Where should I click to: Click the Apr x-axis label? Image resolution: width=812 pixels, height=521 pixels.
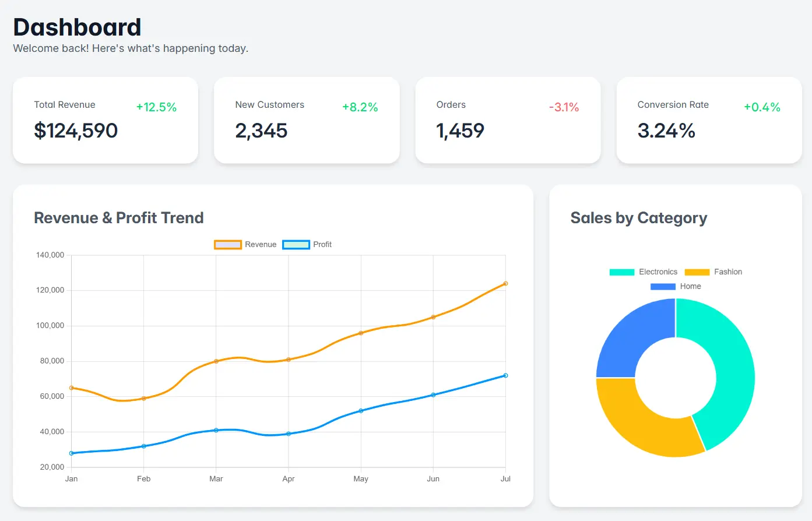coord(289,479)
